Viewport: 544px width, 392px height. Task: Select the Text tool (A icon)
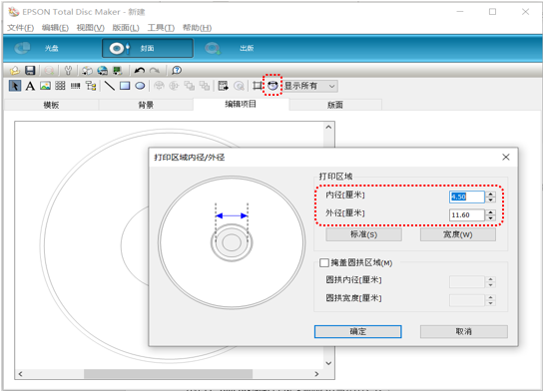[x=30, y=86]
